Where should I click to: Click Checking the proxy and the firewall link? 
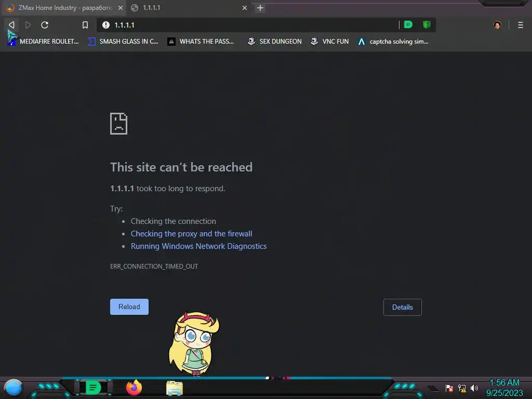(191, 233)
